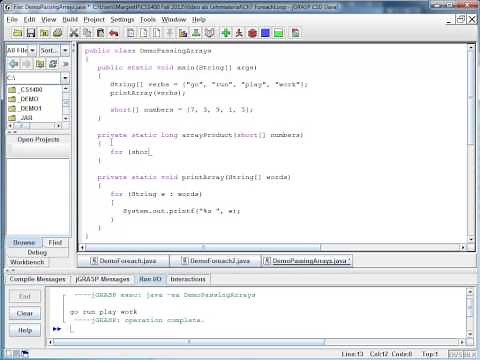Switch to Interactions tab
Viewport: 480px width, 360px height.
coord(188,279)
